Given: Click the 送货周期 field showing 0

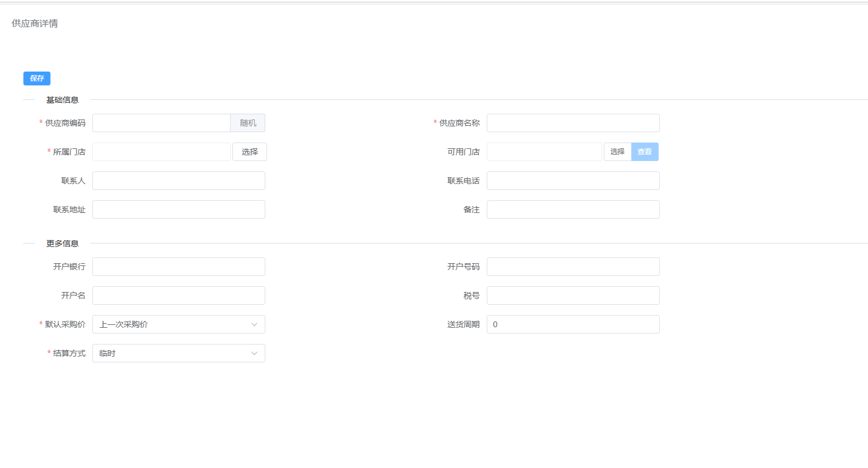Looking at the screenshot, I should click(573, 324).
